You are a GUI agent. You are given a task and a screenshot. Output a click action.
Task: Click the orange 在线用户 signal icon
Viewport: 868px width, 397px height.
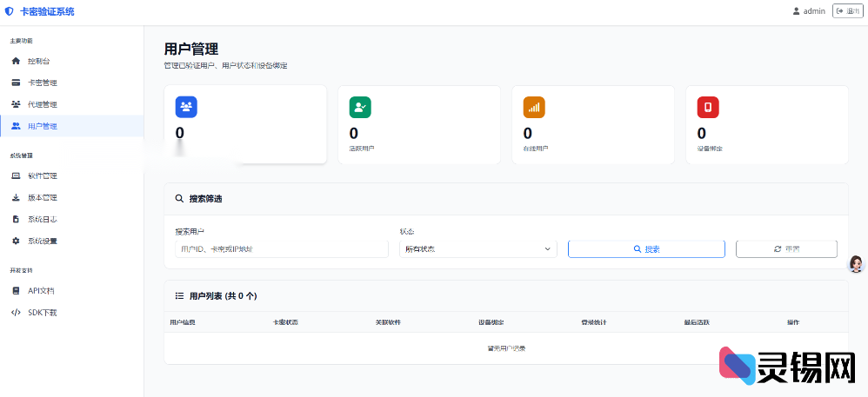click(534, 107)
